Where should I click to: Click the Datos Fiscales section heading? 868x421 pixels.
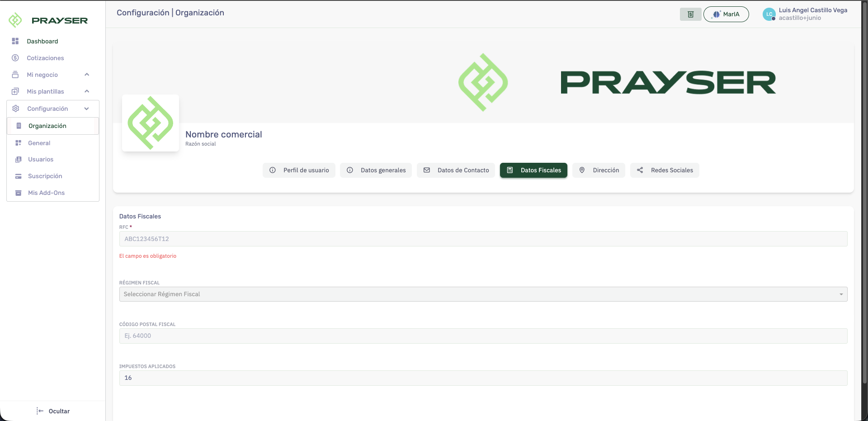click(x=140, y=216)
